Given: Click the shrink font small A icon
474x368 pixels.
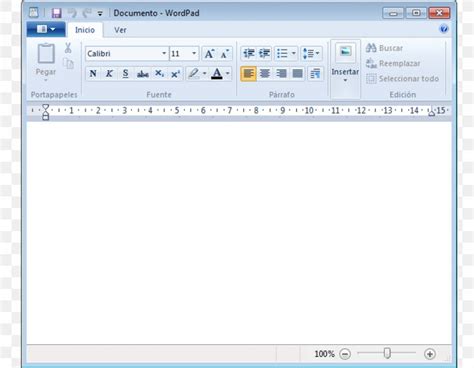Looking at the screenshot, I should (x=225, y=53).
